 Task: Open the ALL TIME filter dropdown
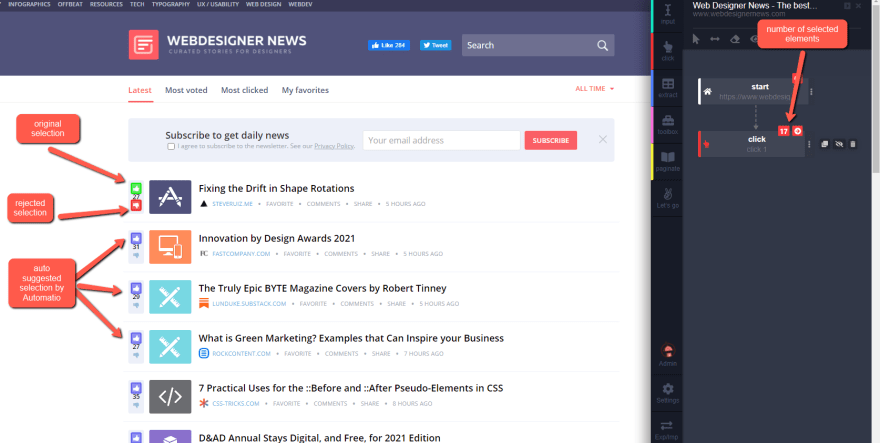tap(594, 89)
